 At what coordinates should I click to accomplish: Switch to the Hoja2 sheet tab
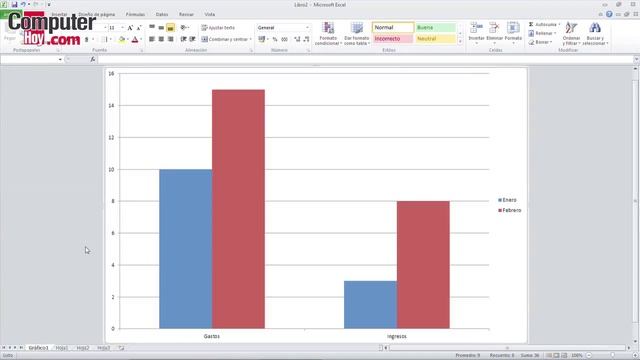click(83, 348)
